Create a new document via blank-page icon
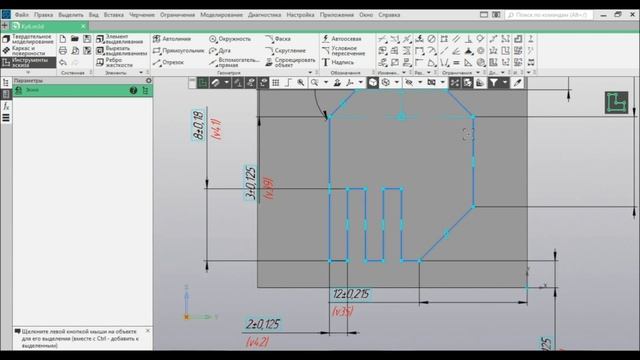Image resolution: width=640 pixels, height=360 pixels. pos(62,39)
